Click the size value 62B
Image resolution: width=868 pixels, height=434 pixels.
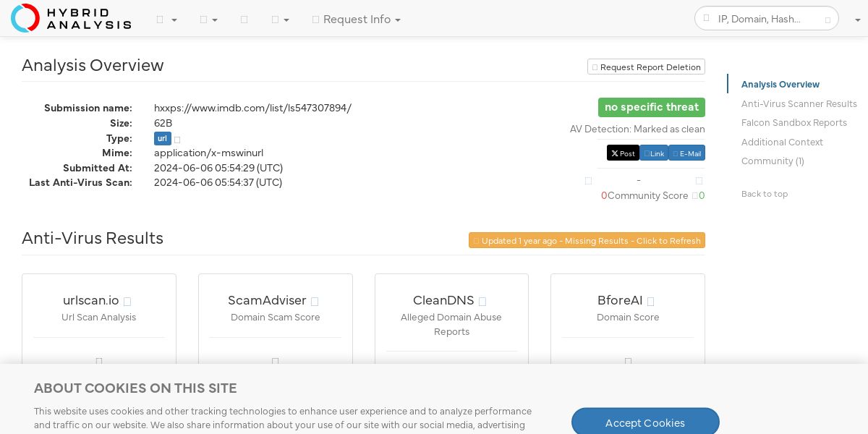pyautogui.click(x=163, y=123)
